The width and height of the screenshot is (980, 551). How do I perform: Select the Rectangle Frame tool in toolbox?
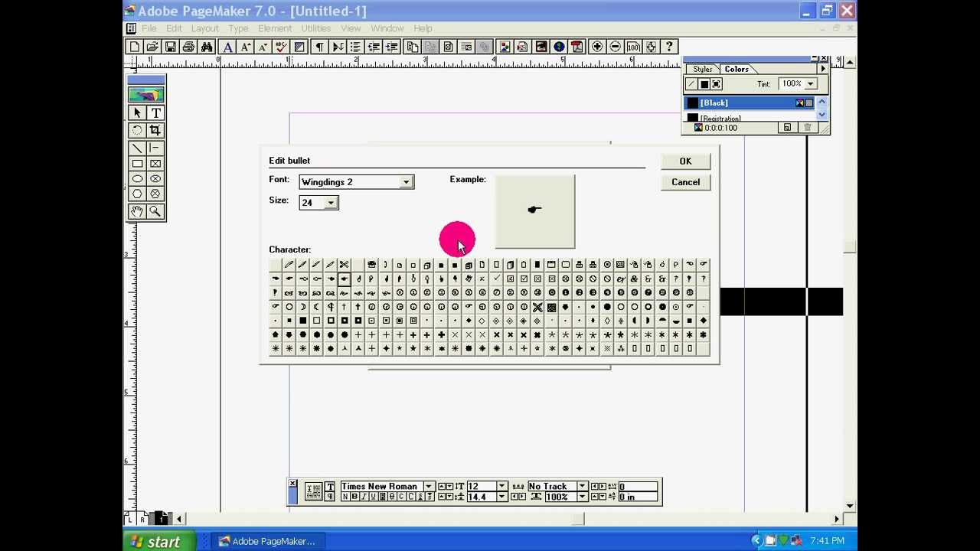[x=155, y=163]
